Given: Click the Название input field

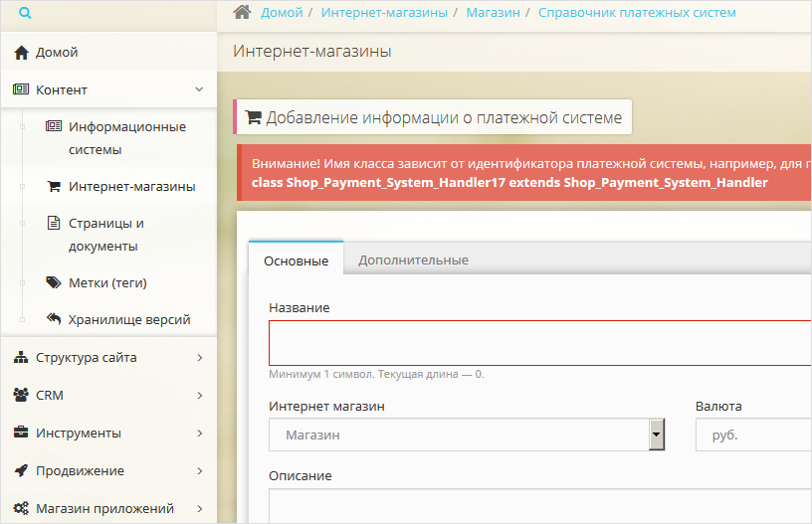Looking at the screenshot, I should 539,343.
